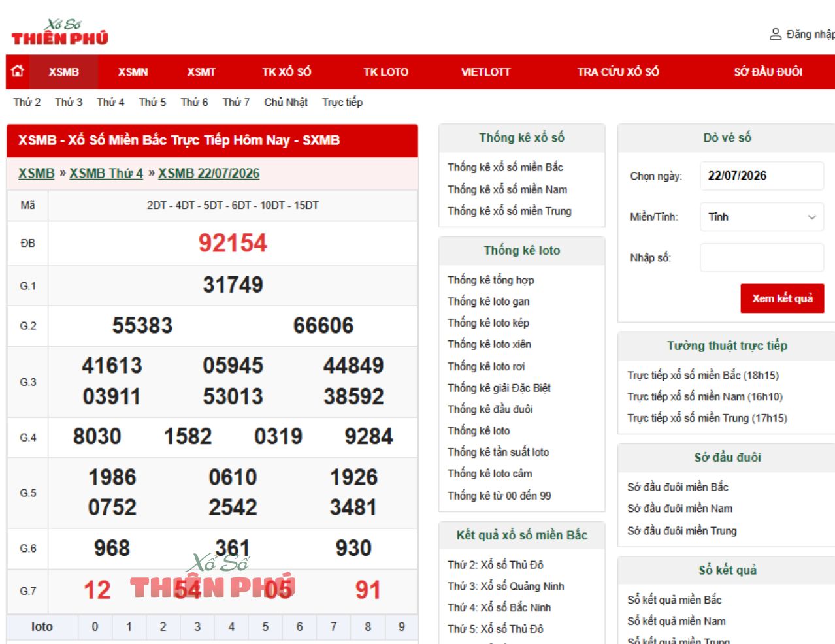835x644 pixels.
Task: Open Thống kê loto rơi link
Action: (486, 366)
